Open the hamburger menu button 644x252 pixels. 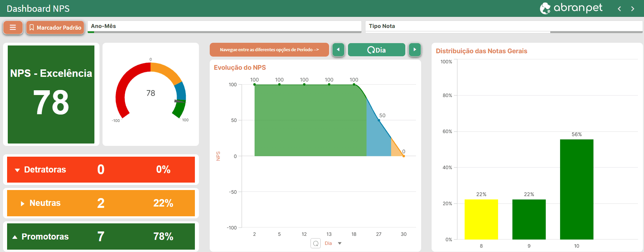click(13, 27)
